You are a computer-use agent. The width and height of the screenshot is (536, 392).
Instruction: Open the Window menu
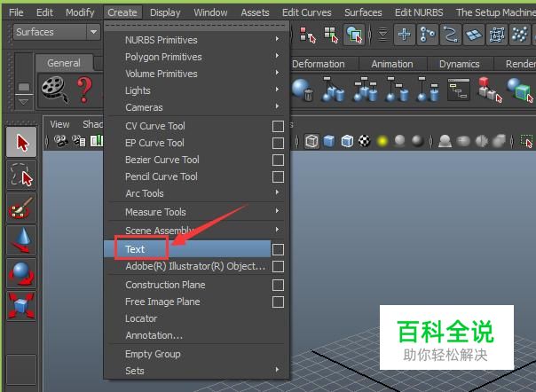[210, 12]
